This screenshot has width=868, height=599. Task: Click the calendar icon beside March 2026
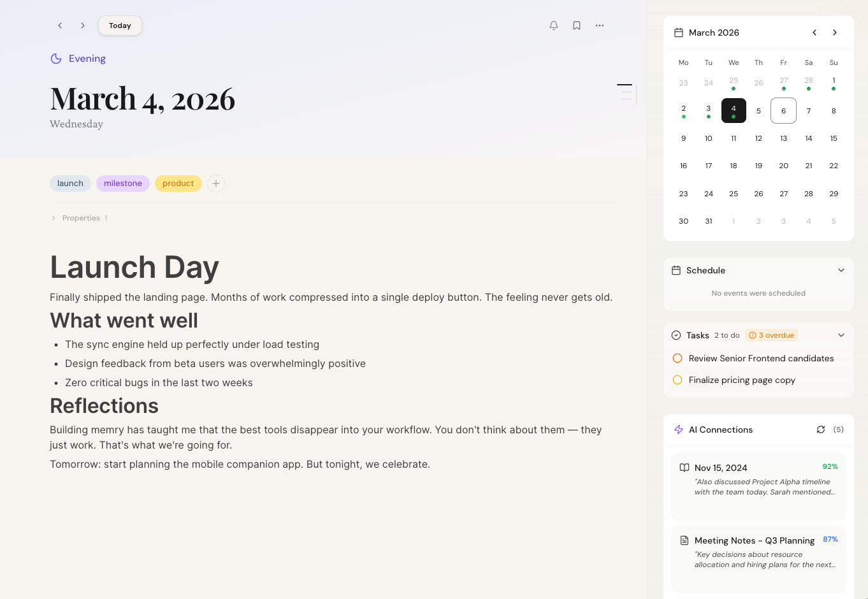(x=679, y=32)
